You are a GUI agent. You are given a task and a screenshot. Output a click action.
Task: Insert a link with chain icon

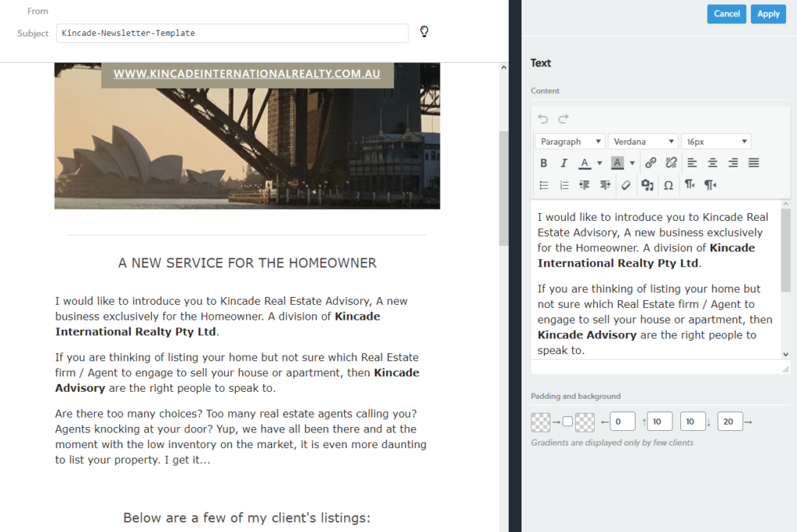click(x=651, y=163)
